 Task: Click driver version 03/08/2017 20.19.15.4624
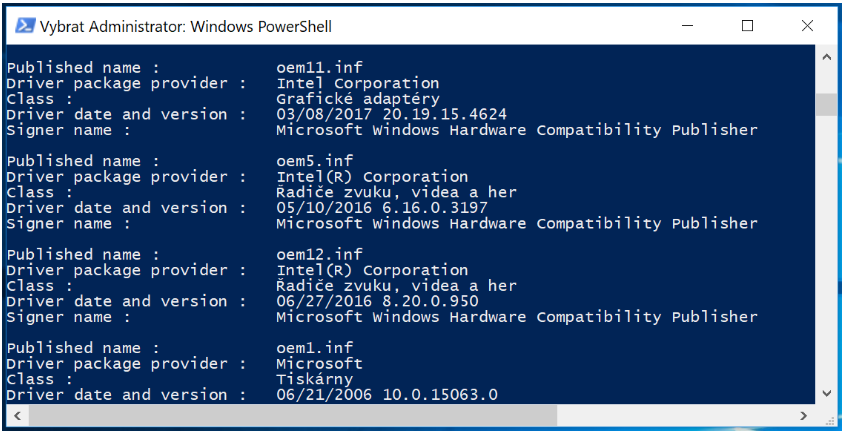[x=391, y=114]
